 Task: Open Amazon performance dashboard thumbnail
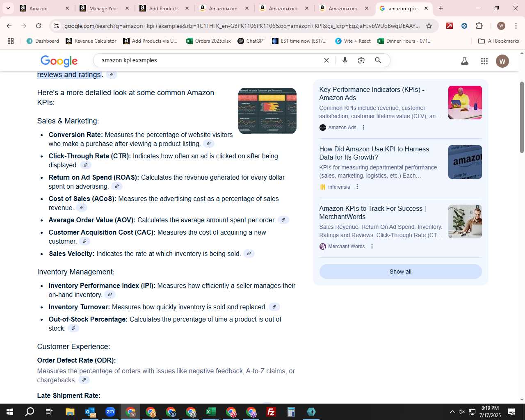click(x=267, y=111)
